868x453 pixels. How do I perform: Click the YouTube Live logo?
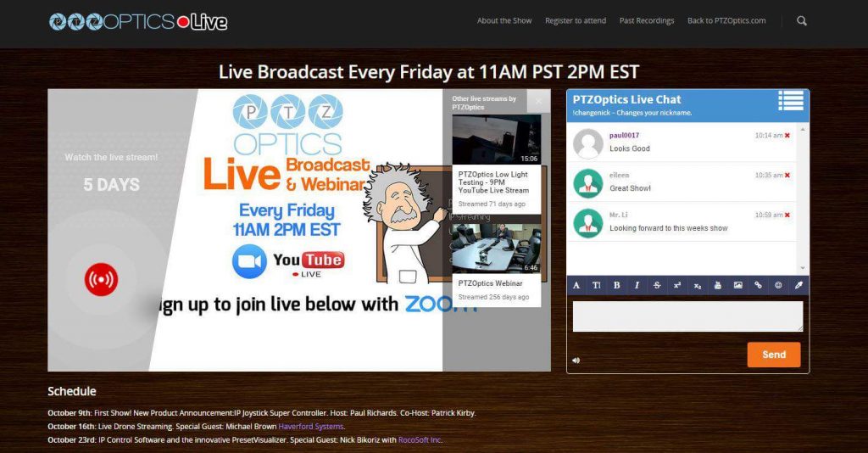[309, 264]
